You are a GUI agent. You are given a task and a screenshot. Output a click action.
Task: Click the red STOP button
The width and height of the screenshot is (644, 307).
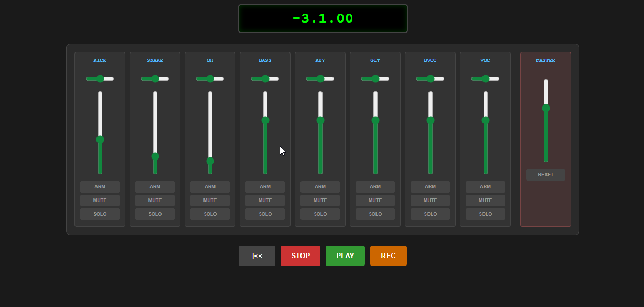(300, 256)
